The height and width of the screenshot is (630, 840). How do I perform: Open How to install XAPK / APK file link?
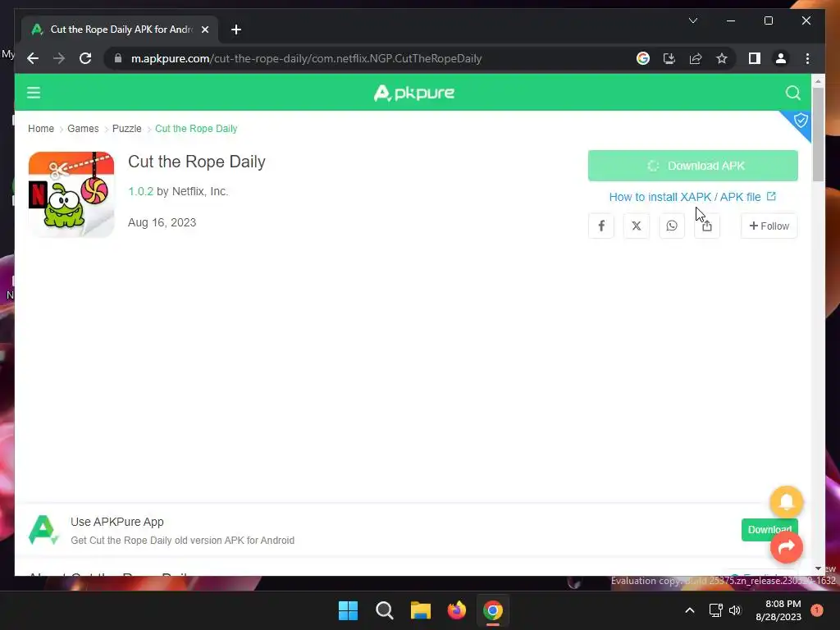click(x=692, y=197)
